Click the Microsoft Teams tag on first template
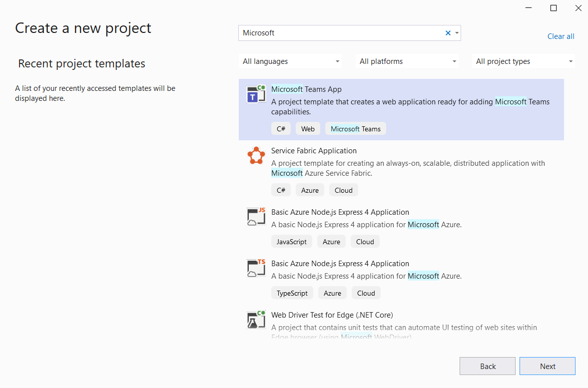The width and height of the screenshot is (588, 388). (x=355, y=129)
